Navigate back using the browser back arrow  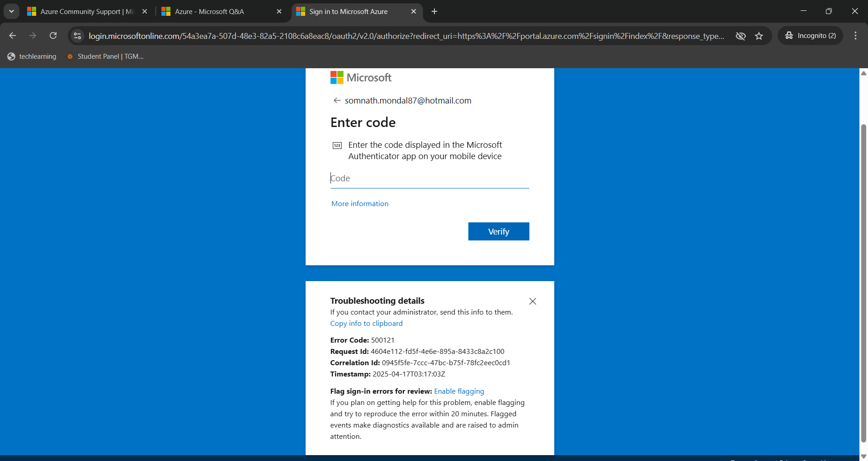(x=12, y=36)
